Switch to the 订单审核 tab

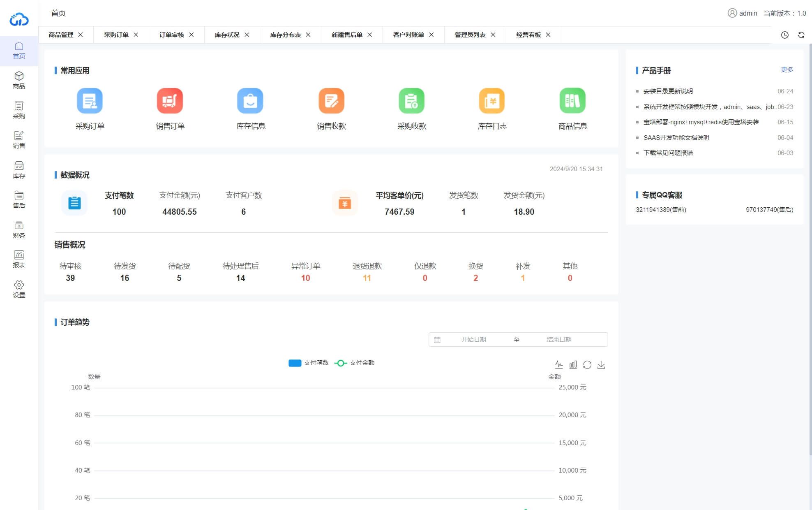(172, 35)
